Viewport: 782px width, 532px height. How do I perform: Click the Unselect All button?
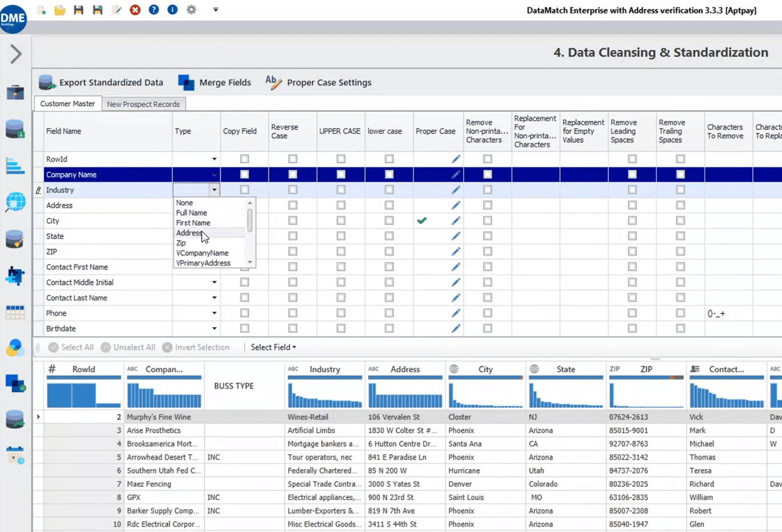point(128,347)
